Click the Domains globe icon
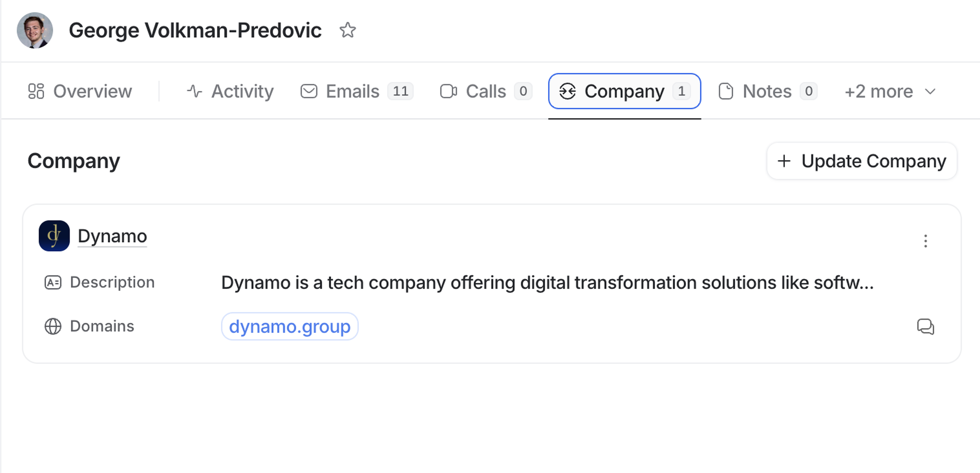The height and width of the screenshot is (473, 980). coord(53,326)
